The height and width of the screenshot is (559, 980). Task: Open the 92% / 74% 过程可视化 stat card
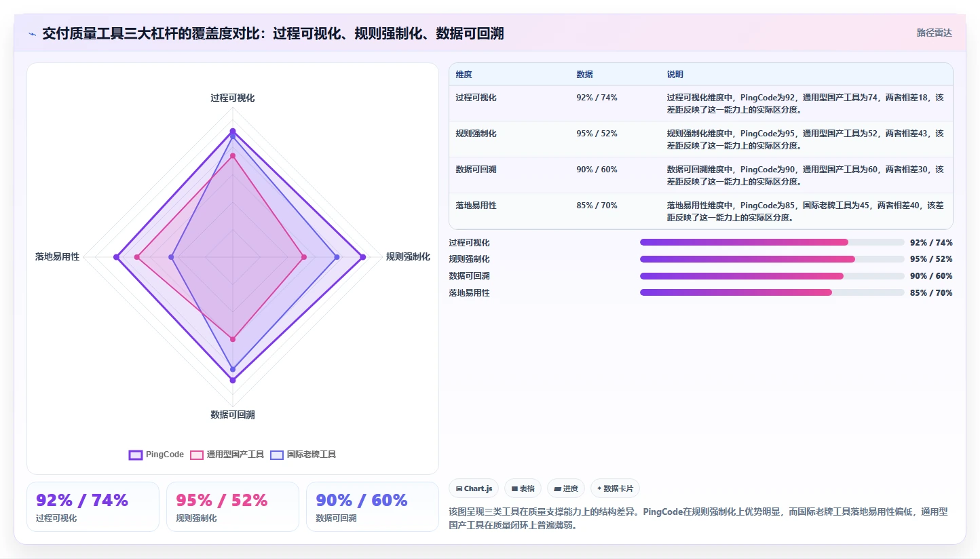tap(93, 507)
